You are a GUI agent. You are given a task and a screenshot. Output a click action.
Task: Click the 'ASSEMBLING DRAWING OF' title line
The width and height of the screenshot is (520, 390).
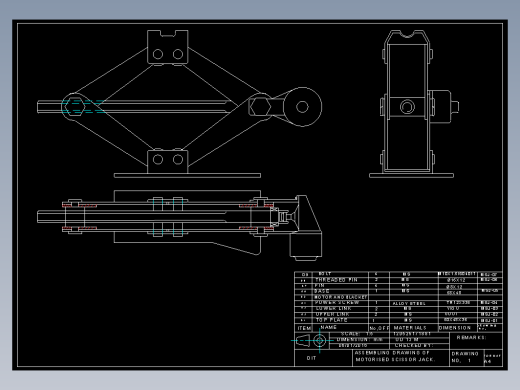pyautogui.click(x=392, y=353)
